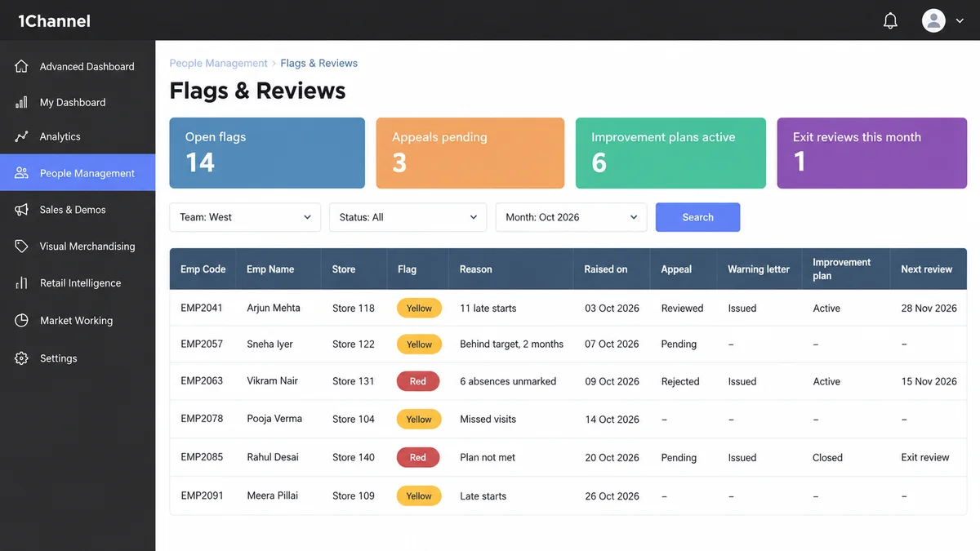Click the notification bell icon
The width and height of the screenshot is (980, 551).
click(890, 20)
